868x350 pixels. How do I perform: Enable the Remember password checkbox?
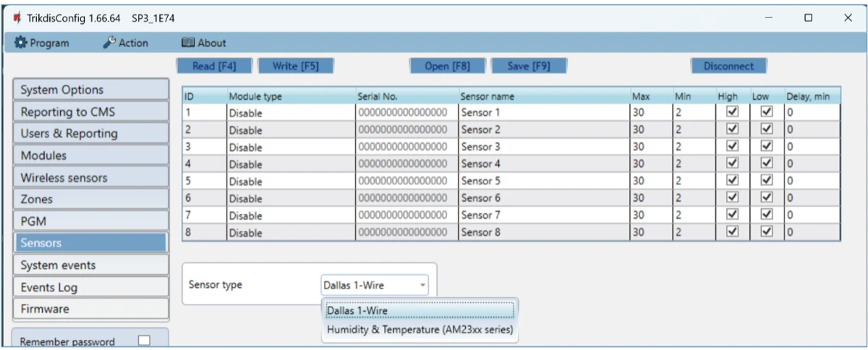click(x=144, y=341)
